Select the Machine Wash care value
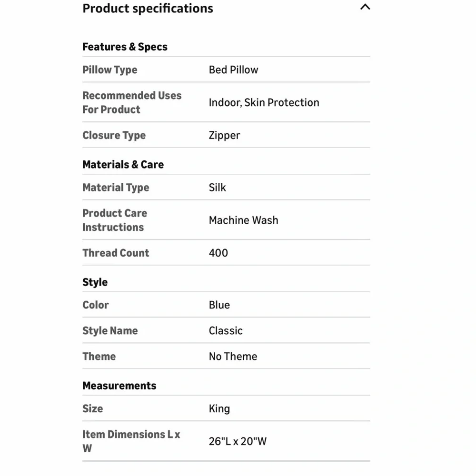 pyautogui.click(x=243, y=220)
